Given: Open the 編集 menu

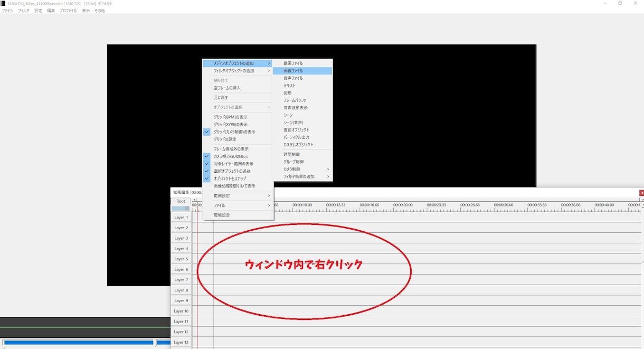Looking at the screenshot, I should [51, 11].
